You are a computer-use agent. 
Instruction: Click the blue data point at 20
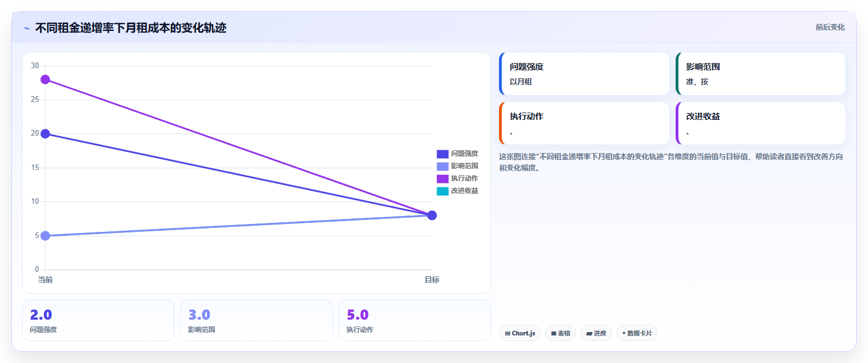pos(45,133)
